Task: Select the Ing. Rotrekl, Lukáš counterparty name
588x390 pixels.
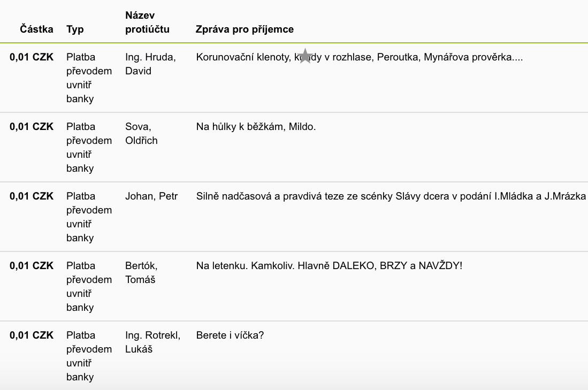Action: click(x=152, y=342)
